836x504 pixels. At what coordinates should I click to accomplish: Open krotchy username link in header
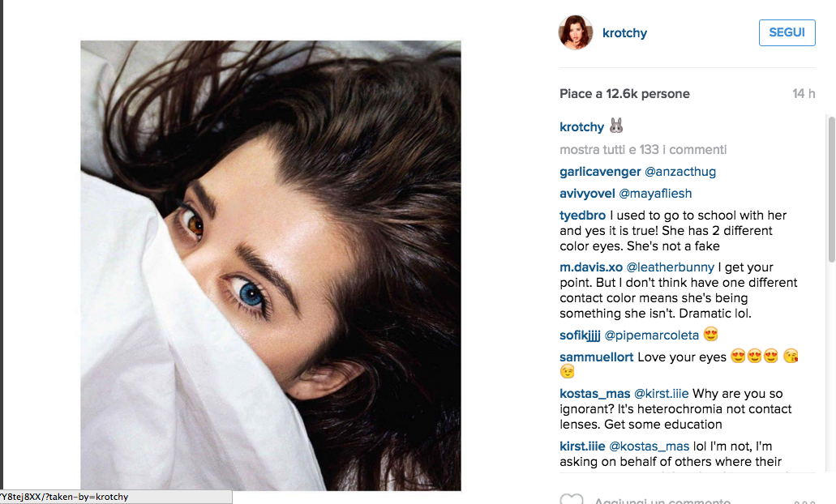(624, 33)
